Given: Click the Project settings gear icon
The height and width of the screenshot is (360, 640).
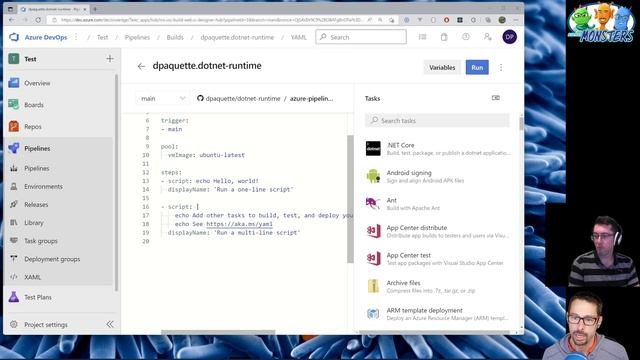Looking at the screenshot, I should (14, 324).
